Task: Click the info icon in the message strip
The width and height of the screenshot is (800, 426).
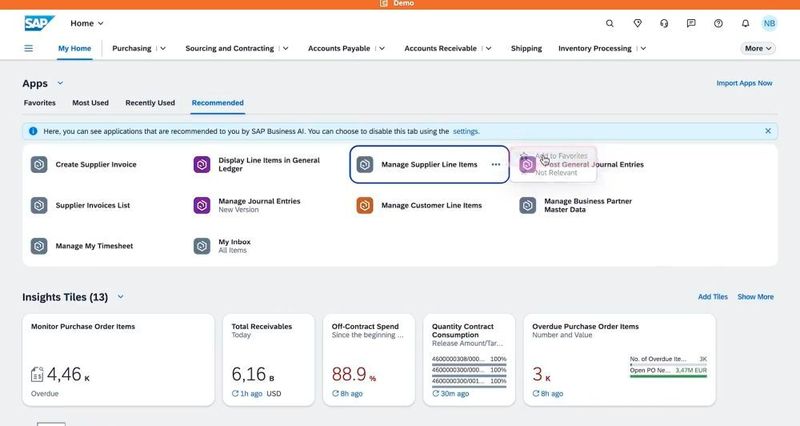Action: [33, 131]
